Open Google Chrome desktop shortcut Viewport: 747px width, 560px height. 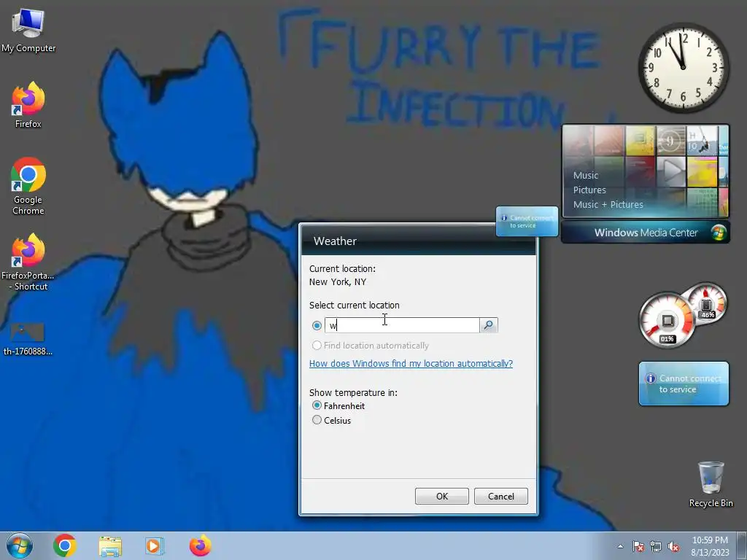[x=28, y=186]
